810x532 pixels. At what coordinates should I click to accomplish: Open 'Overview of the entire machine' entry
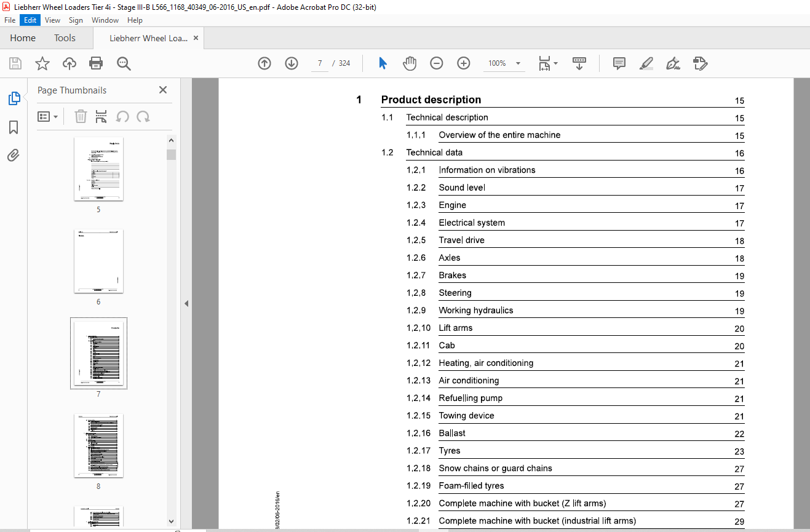click(499, 135)
